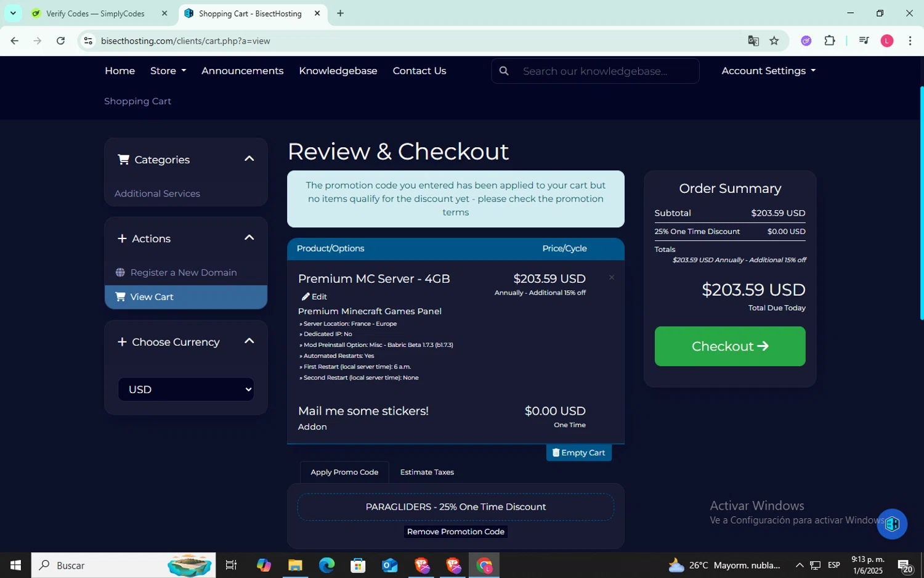Click the page vertical scrollbar
The height and width of the screenshot is (578, 924).
[921, 203]
